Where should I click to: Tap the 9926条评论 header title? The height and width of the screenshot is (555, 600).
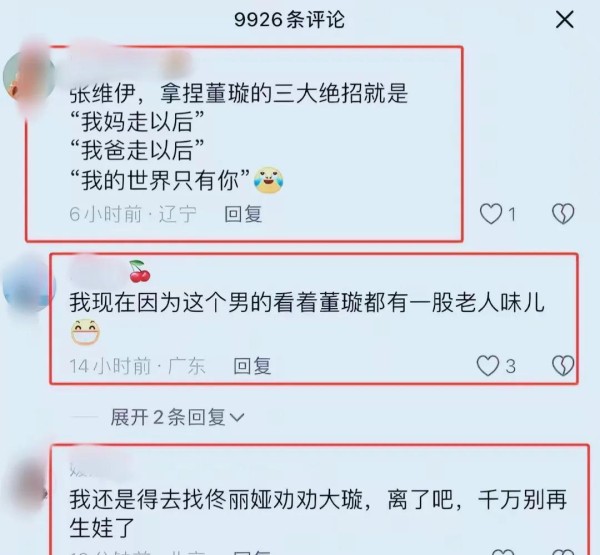(x=290, y=20)
